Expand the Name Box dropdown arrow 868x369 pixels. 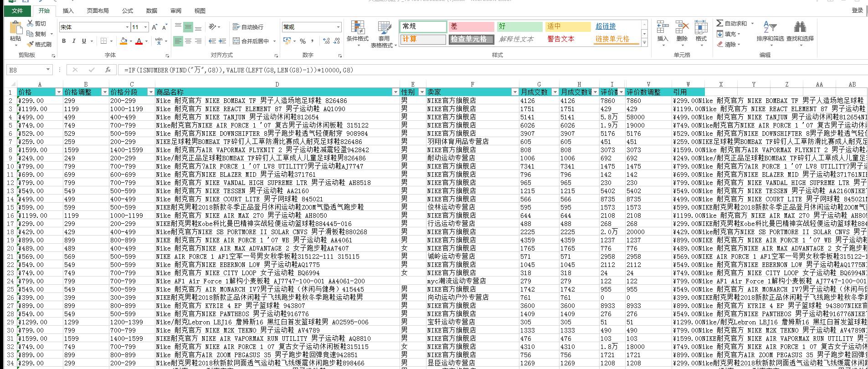tap(48, 70)
